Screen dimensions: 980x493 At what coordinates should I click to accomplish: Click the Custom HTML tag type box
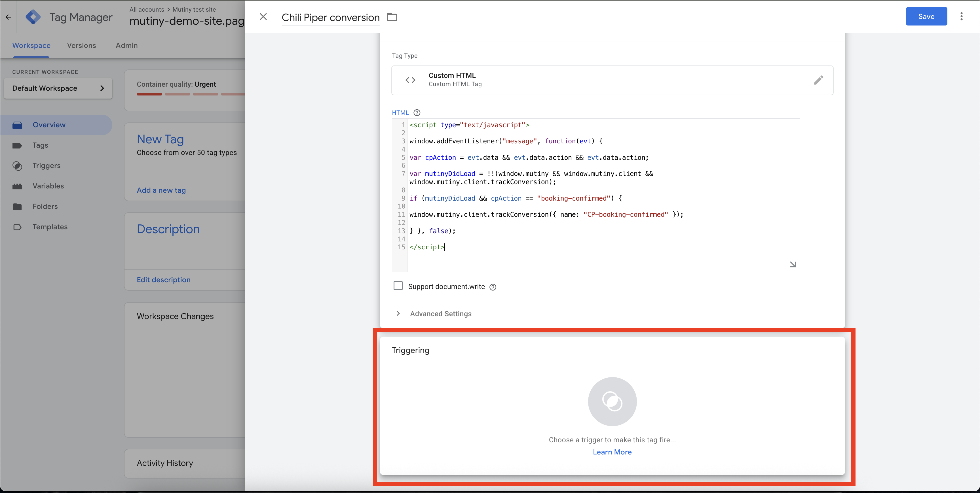pyautogui.click(x=612, y=80)
